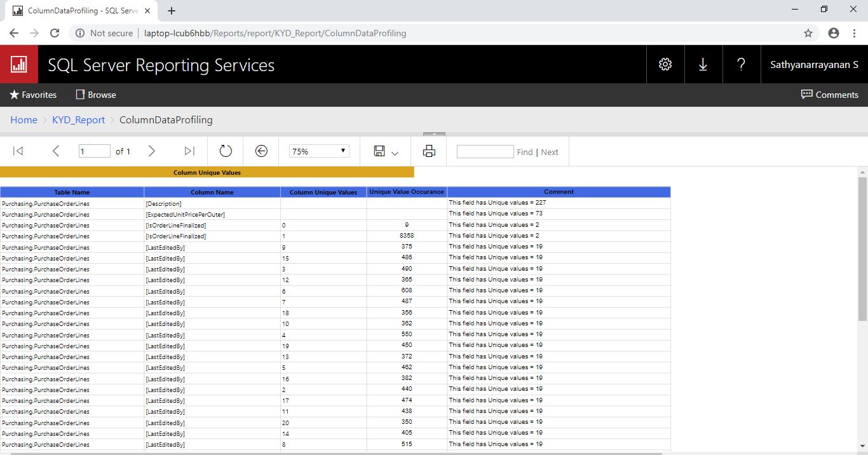Open KYD_Report breadcrumb link
Viewport: 868px width, 455px height.
(x=79, y=119)
